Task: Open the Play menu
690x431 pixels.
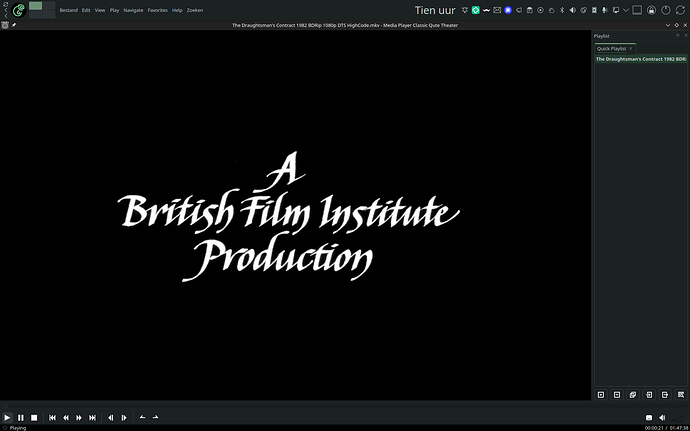Action: coord(114,10)
